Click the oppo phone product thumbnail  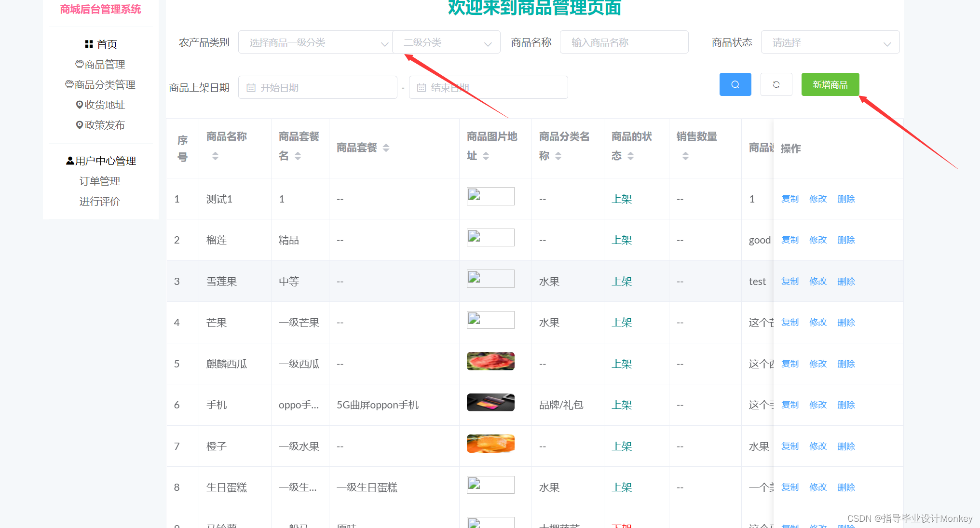coord(490,402)
